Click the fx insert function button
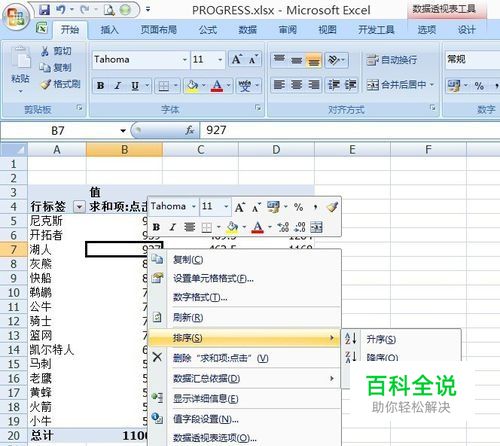Image resolution: width=500 pixels, height=446 pixels. point(190,130)
